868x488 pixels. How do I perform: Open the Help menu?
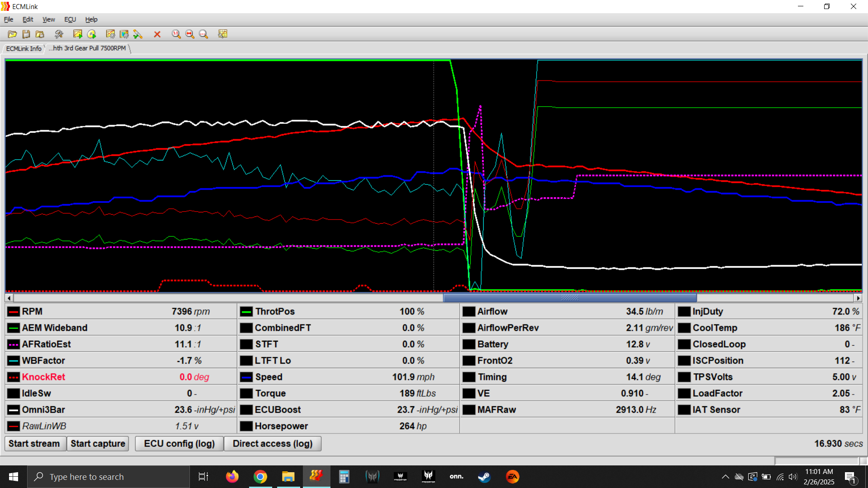(91, 19)
